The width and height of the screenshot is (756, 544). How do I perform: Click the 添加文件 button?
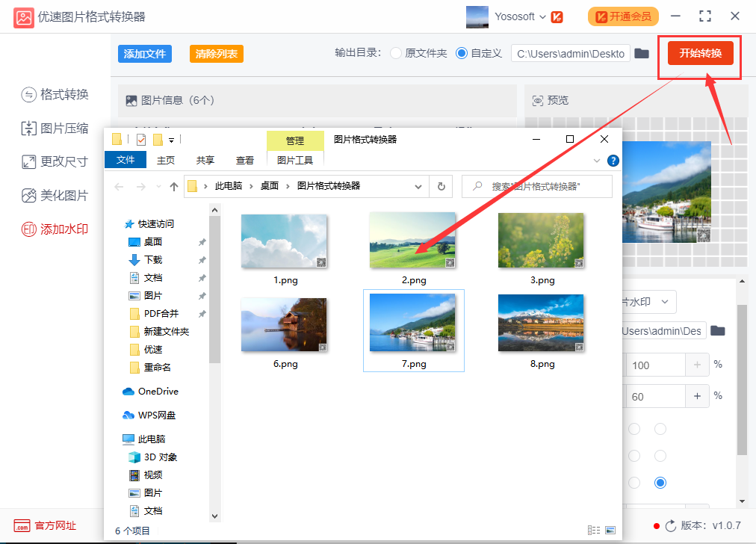coord(145,54)
